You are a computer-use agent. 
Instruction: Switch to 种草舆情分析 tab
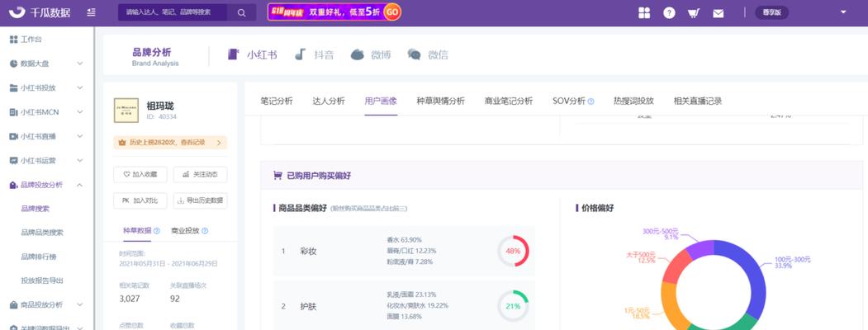coord(441,101)
